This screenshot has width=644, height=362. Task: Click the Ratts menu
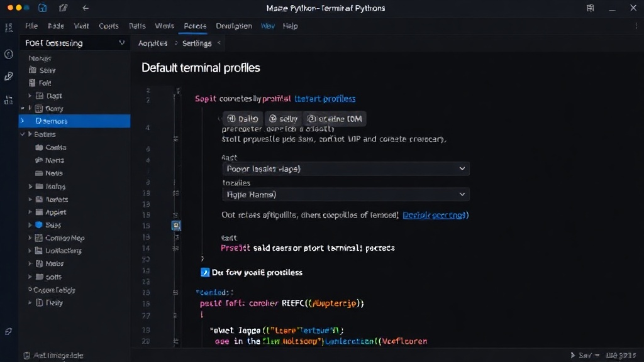coord(137,26)
